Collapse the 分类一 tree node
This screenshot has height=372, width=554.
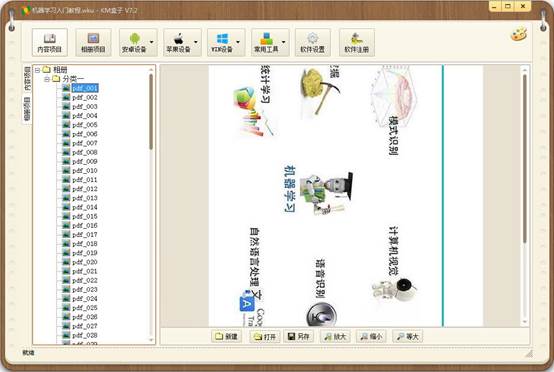coord(47,79)
